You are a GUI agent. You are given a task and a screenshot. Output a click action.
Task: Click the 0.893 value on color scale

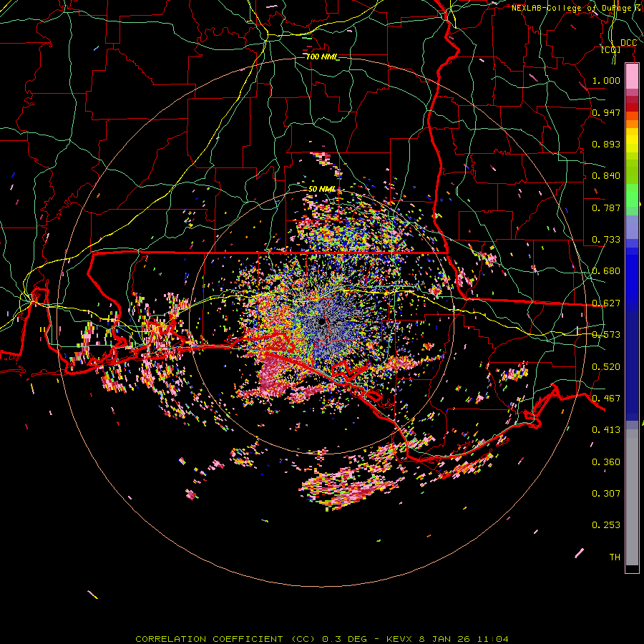pyautogui.click(x=606, y=144)
